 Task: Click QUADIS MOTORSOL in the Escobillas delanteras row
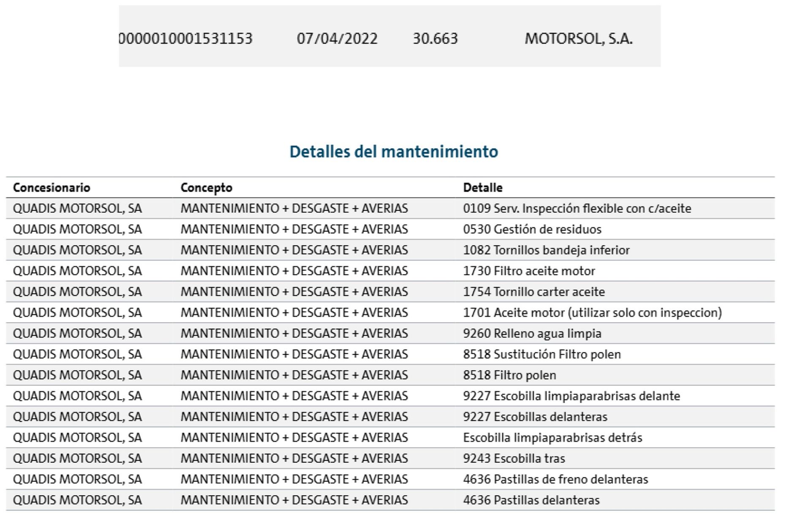pos(77,417)
